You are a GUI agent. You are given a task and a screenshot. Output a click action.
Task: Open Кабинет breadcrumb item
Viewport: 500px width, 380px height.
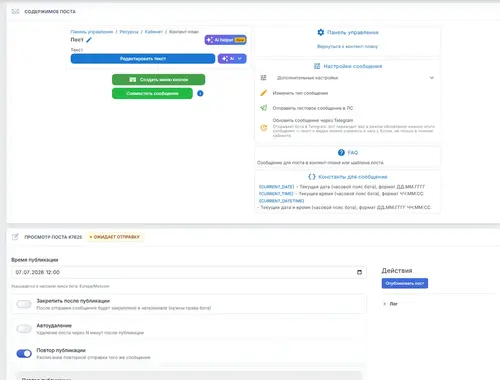[x=154, y=32]
